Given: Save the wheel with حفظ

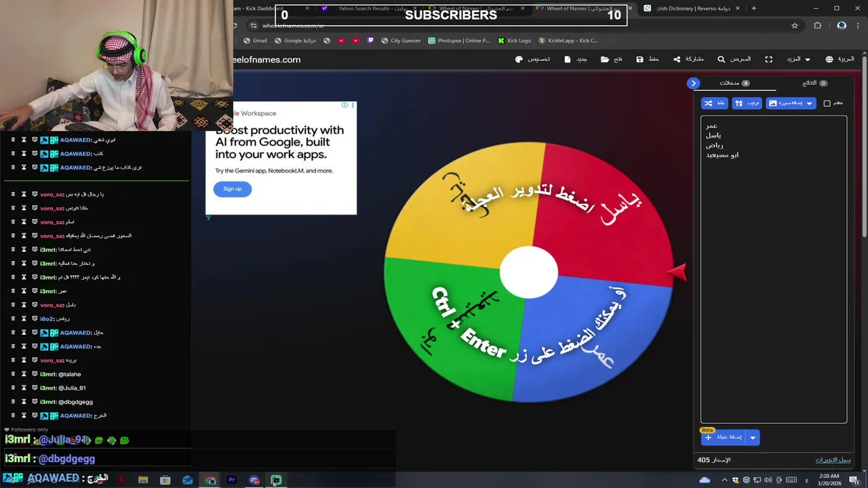Looking at the screenshot, I should pyautogui.click(x=648, y=59).
